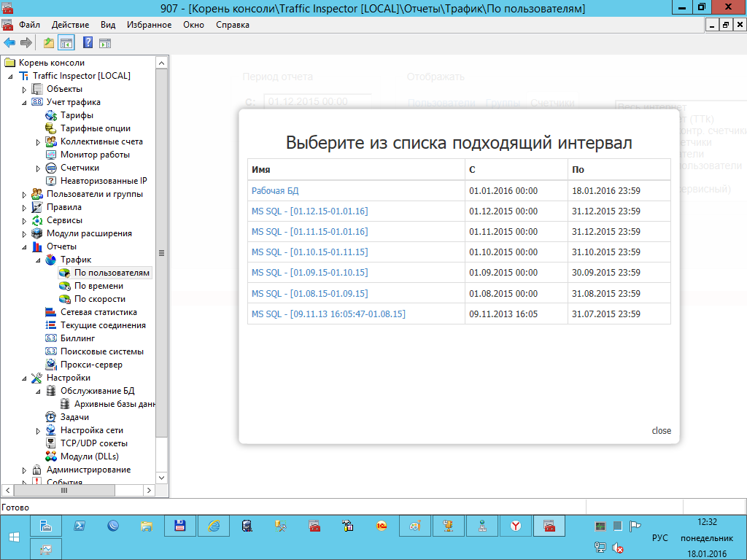
Task: Open the Вид menu
Action: tap(108, 25)
